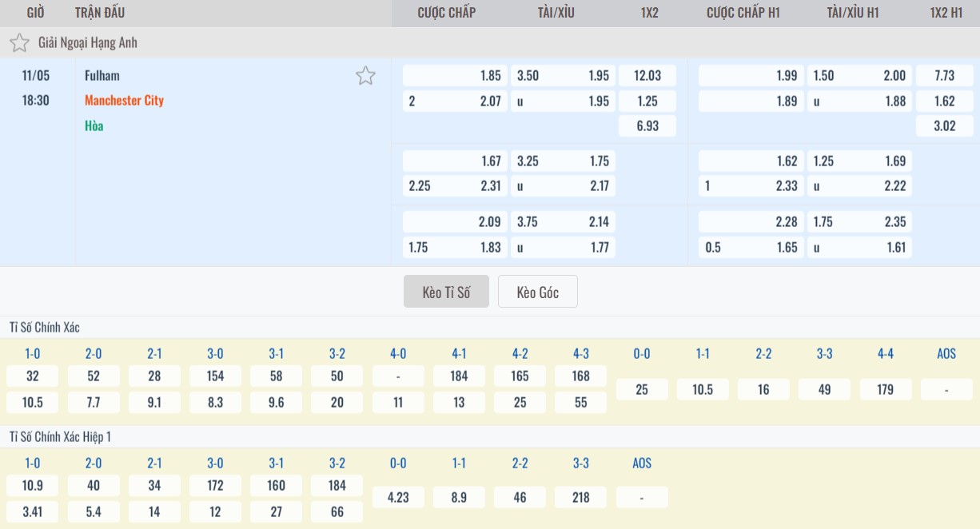Pick first-half over 1.75 odds 2.35
This screenshot has height=529, width=980.
[859, 222]
